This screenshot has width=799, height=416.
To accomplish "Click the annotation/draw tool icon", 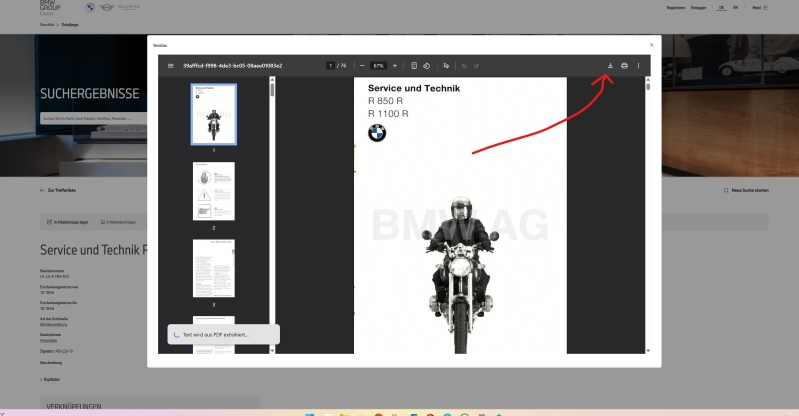I will pyautogui.click(x=446, y=66).
